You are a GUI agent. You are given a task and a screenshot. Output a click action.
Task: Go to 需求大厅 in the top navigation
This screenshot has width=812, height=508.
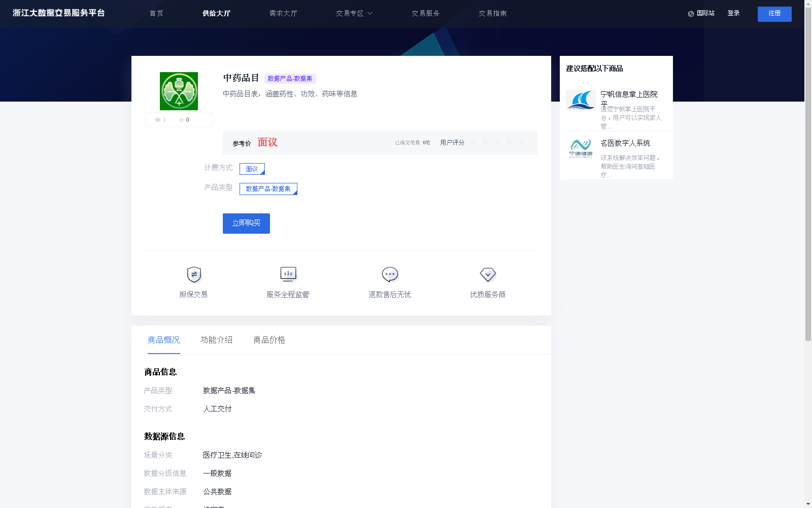click(x=283, y=14)
